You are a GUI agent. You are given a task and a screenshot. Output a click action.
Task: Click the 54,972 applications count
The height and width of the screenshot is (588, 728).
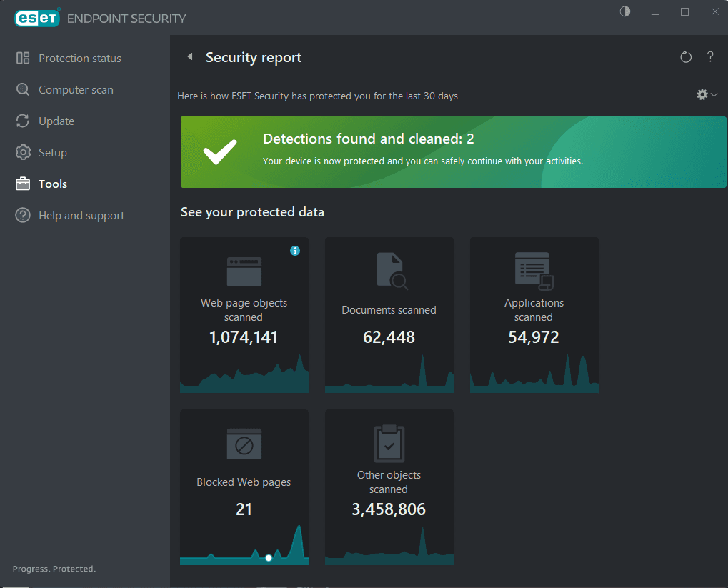tap(534, 337)
